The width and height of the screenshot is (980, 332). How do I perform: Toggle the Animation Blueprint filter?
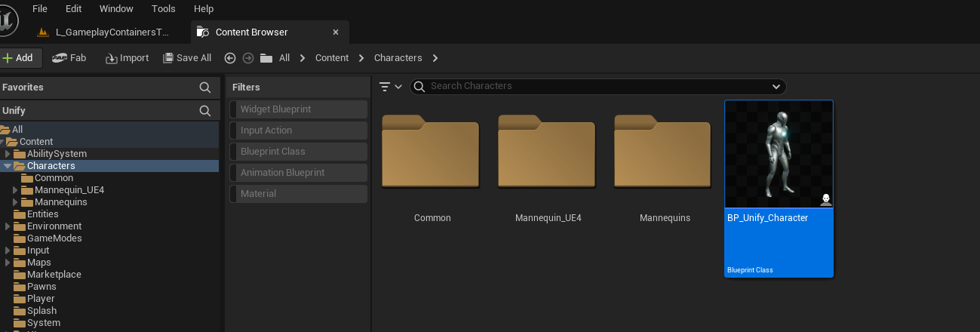[x=298, y=173]
